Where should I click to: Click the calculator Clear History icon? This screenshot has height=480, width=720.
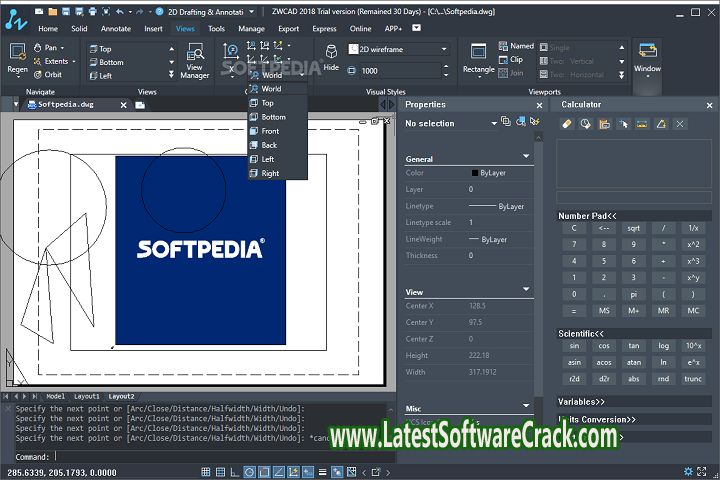[586, 123]
